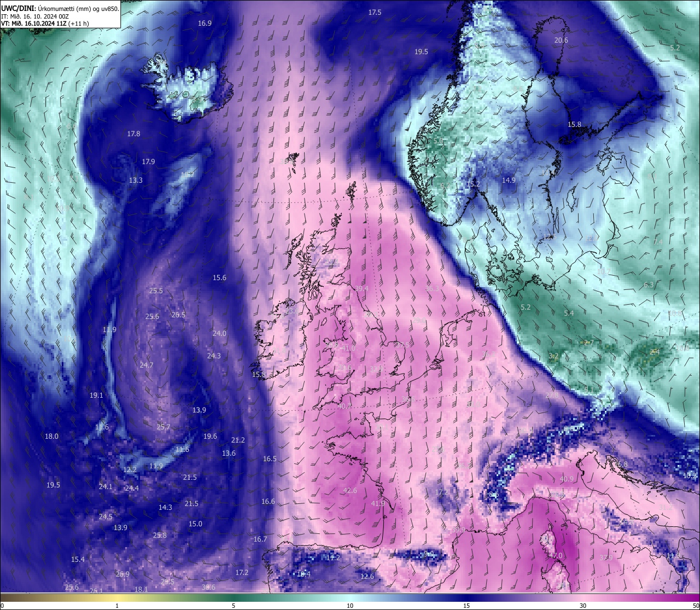Click the 26.5 value on the map
Viewport: 700px width, 610px height.
[x=178, y=315]
